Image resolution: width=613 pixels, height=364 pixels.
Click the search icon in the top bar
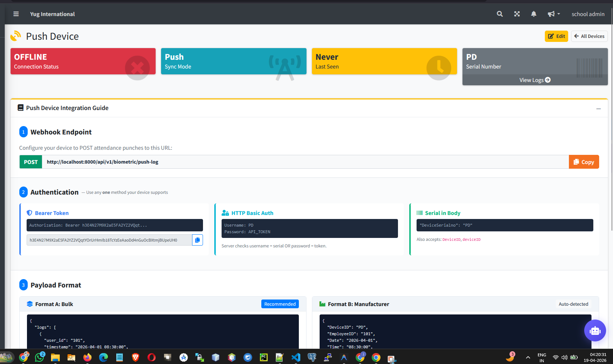(x=500, y=14)
